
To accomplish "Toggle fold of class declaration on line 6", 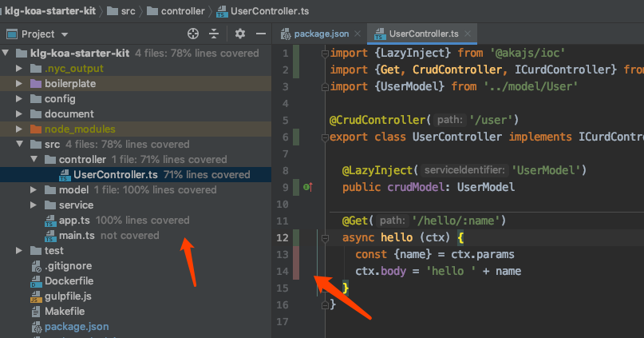I will [324, 137].
